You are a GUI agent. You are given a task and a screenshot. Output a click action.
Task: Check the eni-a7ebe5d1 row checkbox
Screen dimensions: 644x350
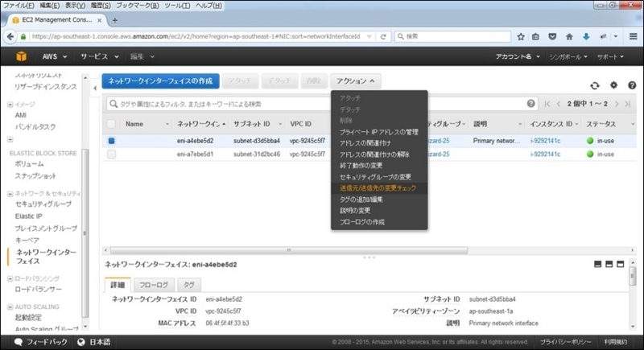(111, 154)
